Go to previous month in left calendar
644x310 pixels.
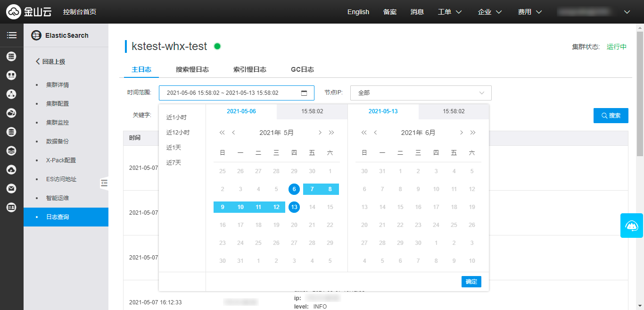click(233, 133)
